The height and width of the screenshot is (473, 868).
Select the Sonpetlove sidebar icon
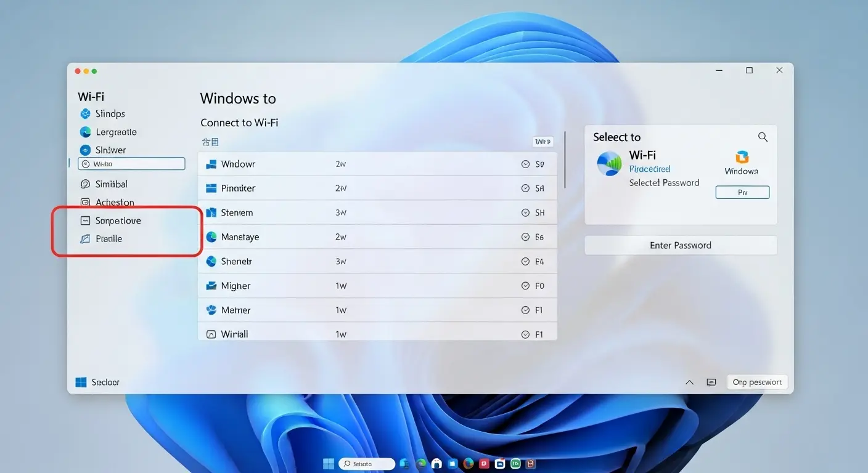pyautogui.click(x=86, y=220)
